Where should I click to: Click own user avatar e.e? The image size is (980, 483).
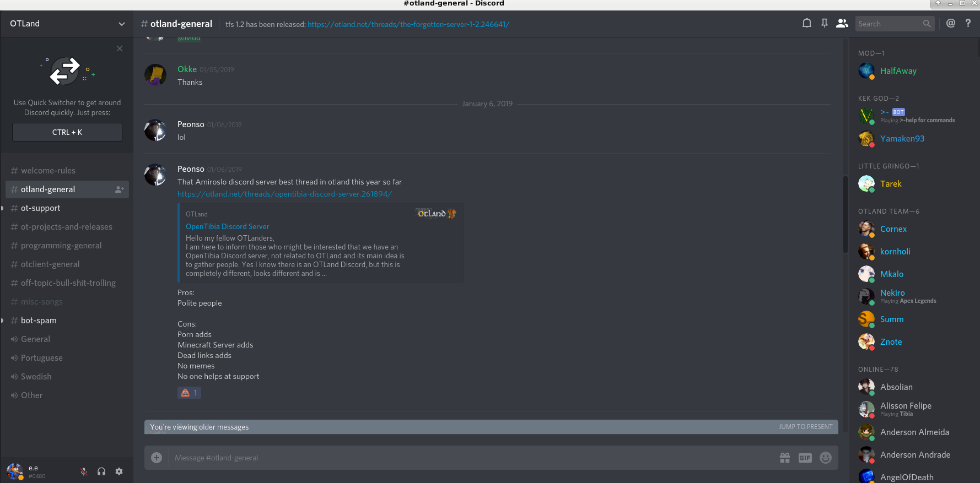coord(15,471)
